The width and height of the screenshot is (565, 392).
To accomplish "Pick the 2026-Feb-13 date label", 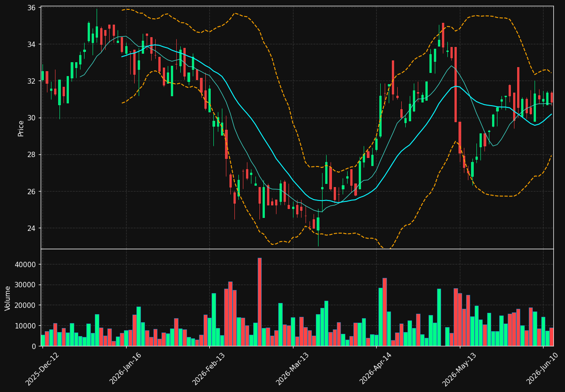I will [209, 368].
